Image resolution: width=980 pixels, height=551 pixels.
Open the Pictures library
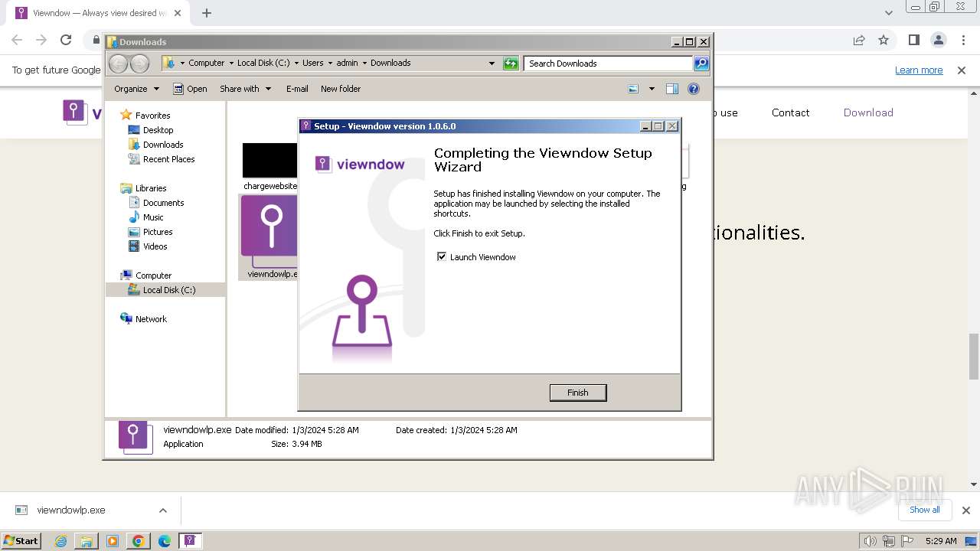pyautogui.click(x=158, y=232)
